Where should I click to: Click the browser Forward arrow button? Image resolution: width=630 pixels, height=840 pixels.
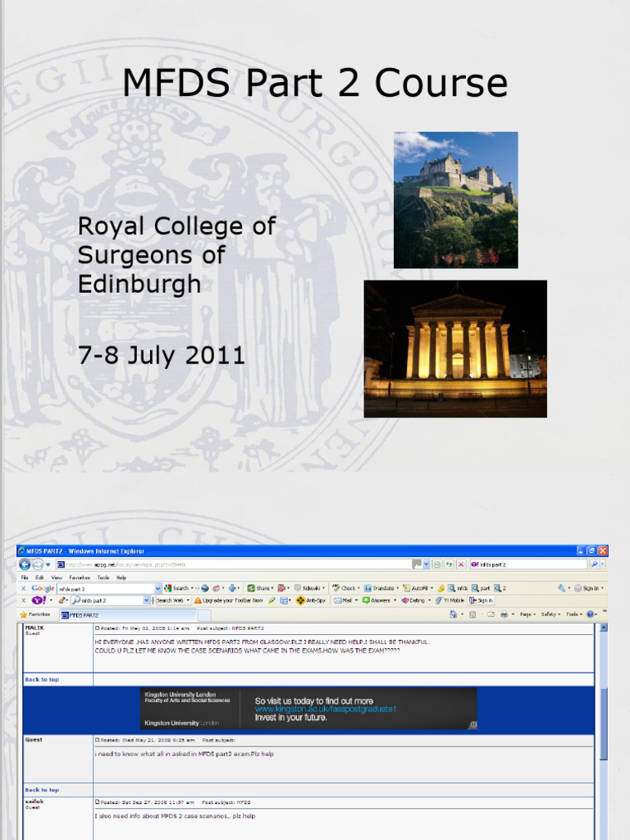click(38, 564)
